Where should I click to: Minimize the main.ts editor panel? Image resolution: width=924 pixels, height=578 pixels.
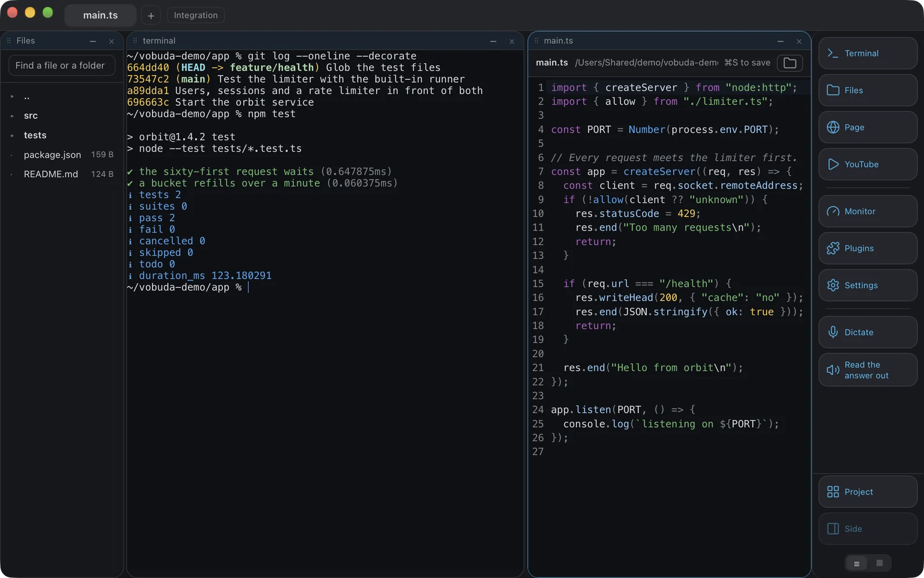pos(780,41)
